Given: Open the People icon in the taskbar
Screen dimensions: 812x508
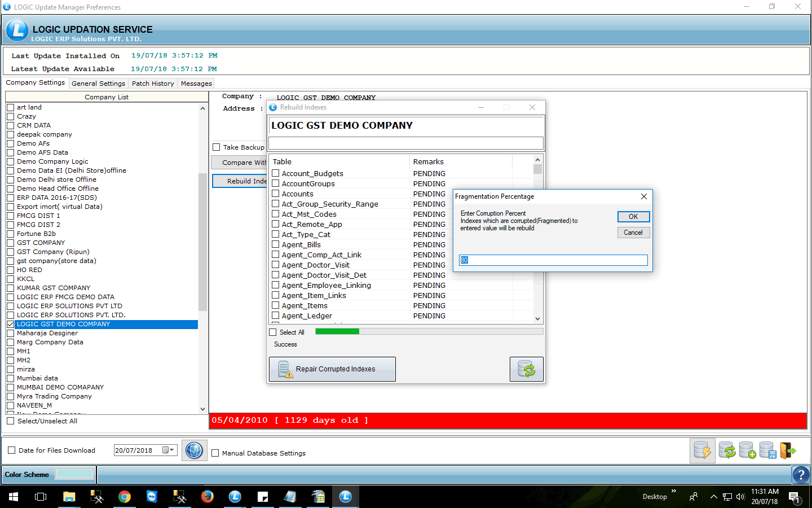Looking at the screenshot, I should (x=694, y=497).
